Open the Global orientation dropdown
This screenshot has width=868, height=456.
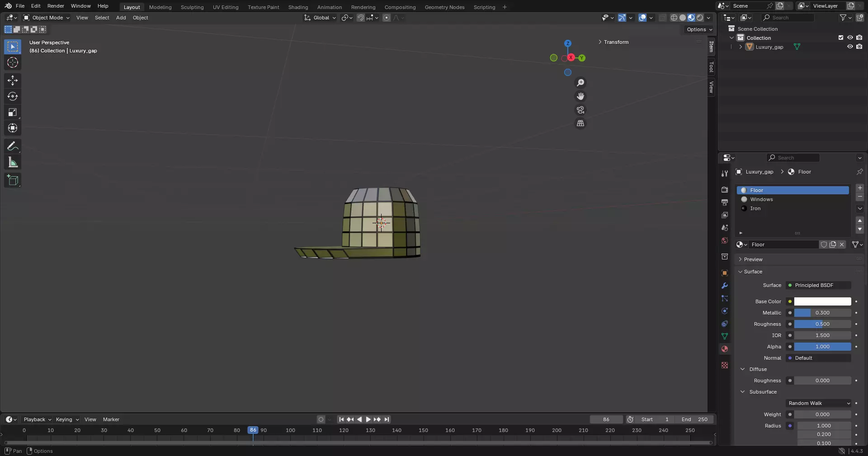[320, 18]
